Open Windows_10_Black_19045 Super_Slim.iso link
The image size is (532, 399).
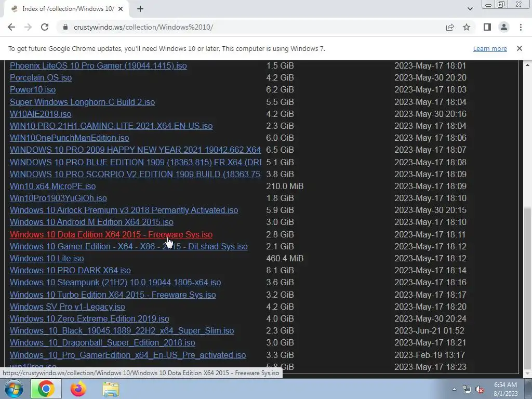122,330
